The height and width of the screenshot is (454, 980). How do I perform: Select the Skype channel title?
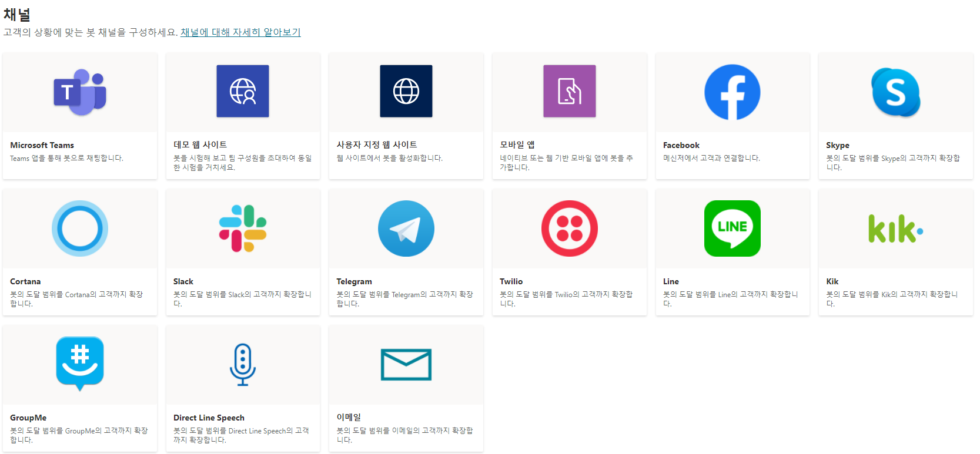point(838,145)
